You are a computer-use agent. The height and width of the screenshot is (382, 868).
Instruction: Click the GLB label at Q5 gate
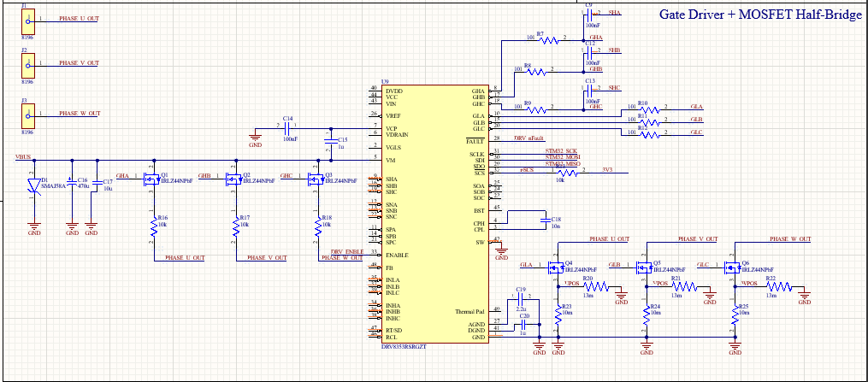tap(615, 265)
